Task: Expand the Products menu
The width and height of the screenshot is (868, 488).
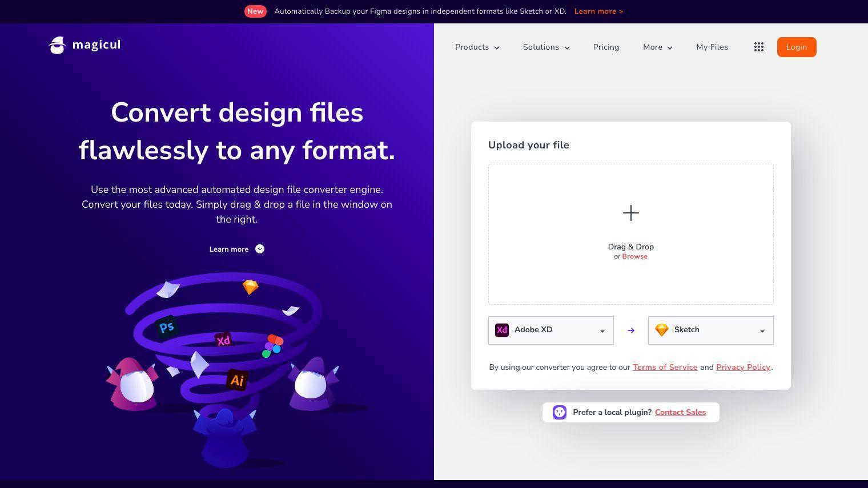Action: pos(477,47)
